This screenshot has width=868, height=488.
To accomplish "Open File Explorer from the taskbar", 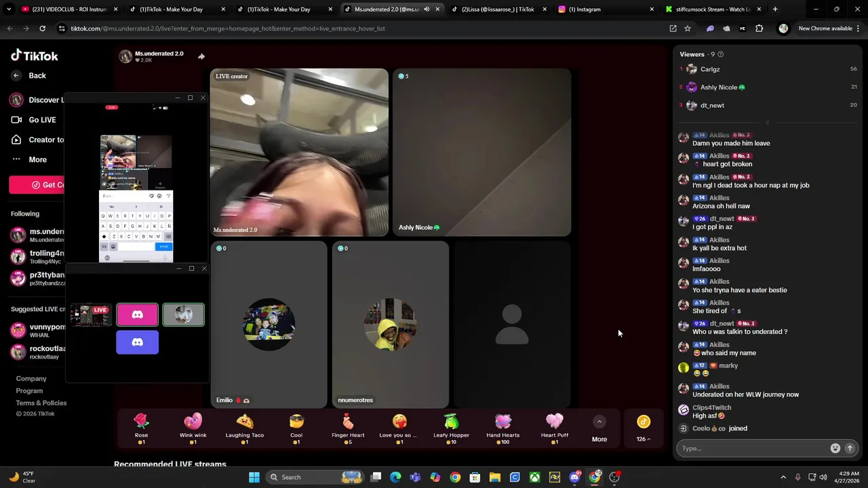I will pyautogui.click(x=495, y=477).
